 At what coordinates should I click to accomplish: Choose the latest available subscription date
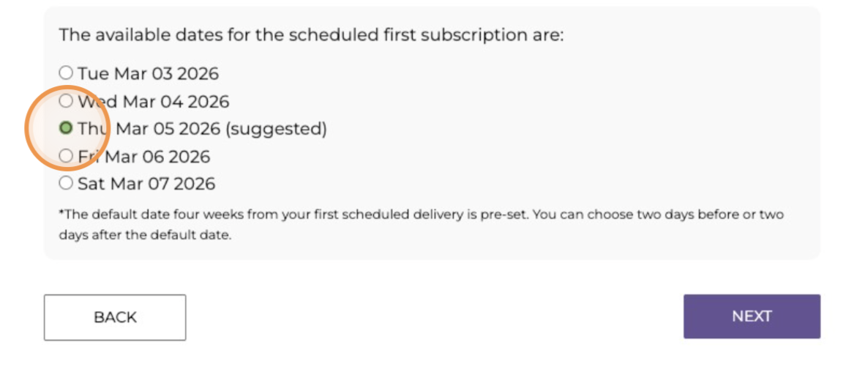click(66, 183)
